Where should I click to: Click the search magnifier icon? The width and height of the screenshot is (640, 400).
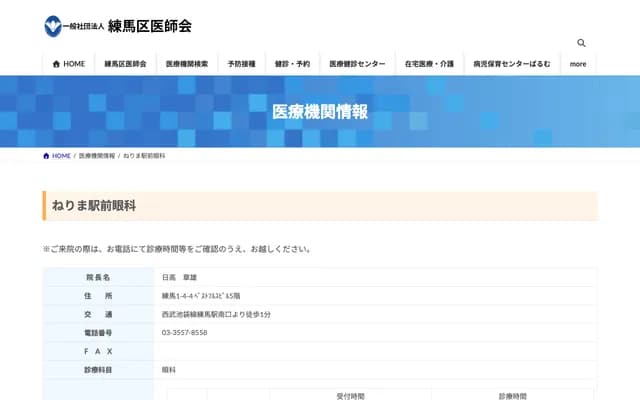click(x=581, y=43)
